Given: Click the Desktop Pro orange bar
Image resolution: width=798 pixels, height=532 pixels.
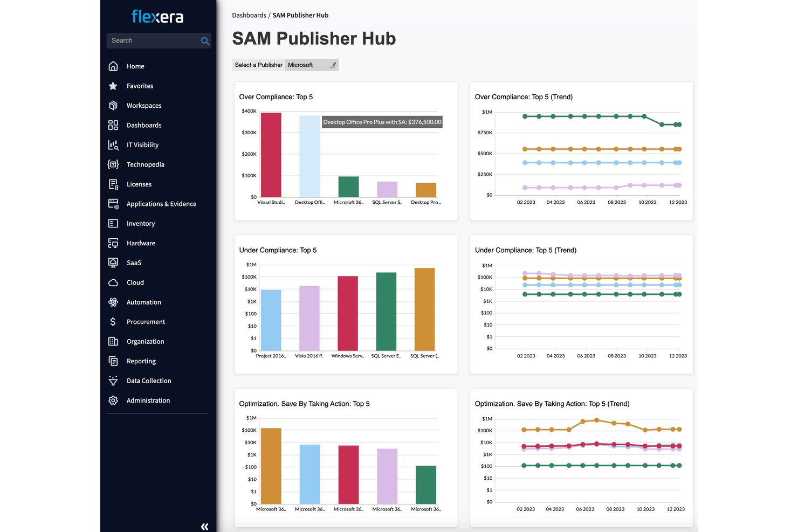Looking at the screenshot, I should 426,190.
